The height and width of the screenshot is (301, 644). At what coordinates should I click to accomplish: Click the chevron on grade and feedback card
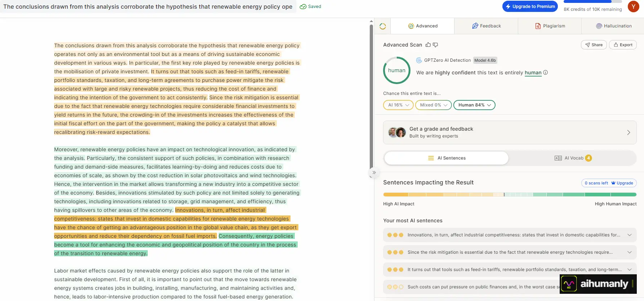(x=629, y=132)
